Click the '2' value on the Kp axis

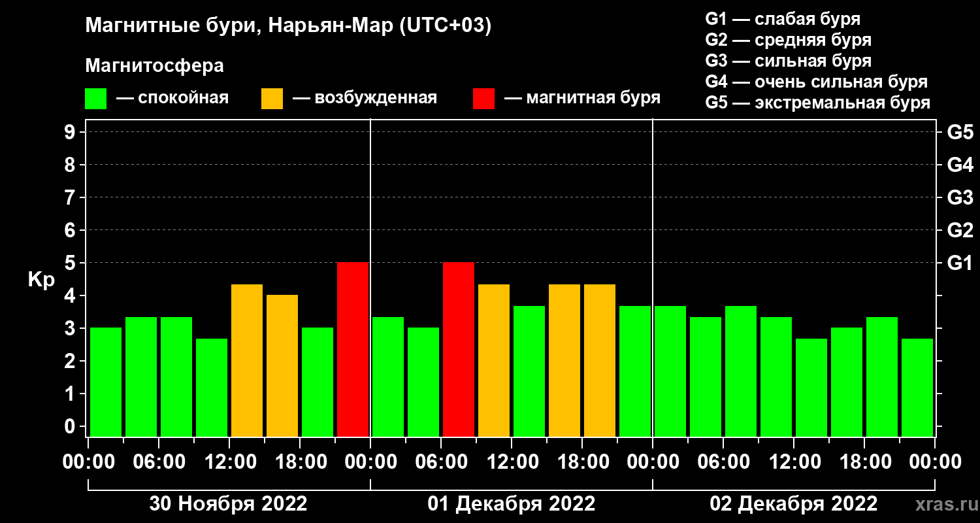tap(71, 361)
